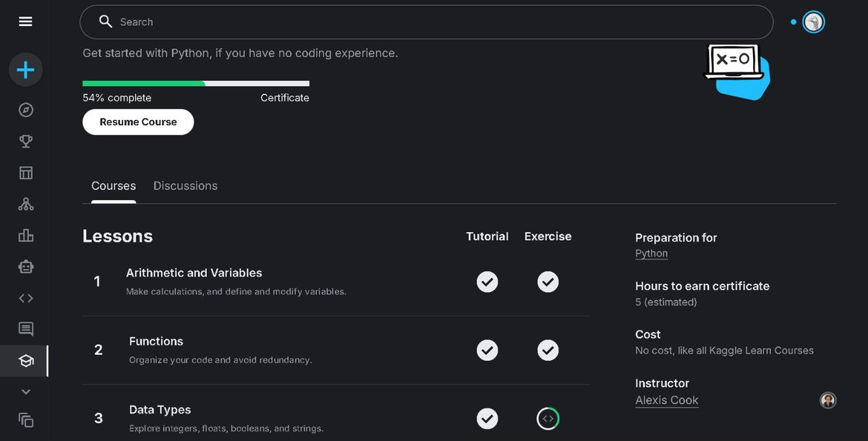
Task: Click 'Get started with Python' description
Action: click(240, 53)
